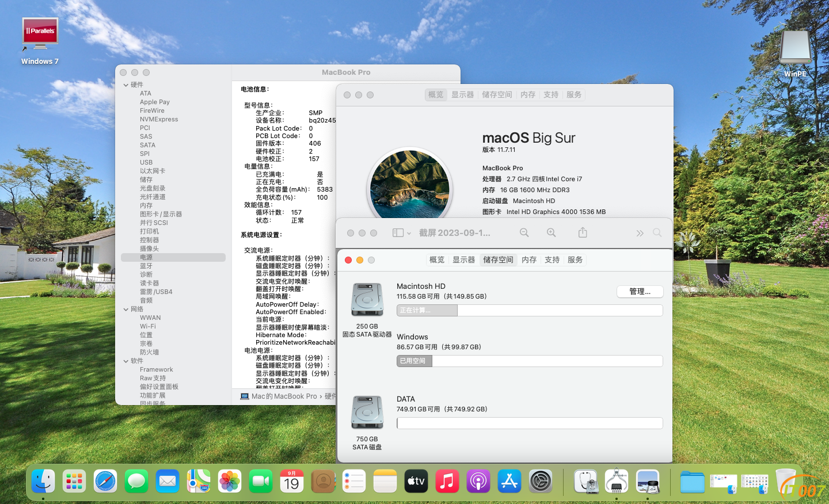Zoom out using Preview's minus magnifier

pos(524,232)
